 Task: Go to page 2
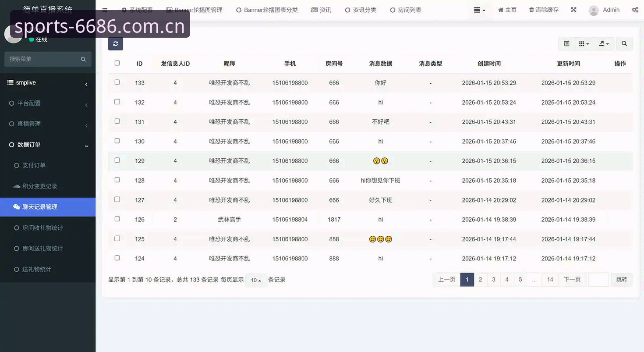click(x=481, y=280)
